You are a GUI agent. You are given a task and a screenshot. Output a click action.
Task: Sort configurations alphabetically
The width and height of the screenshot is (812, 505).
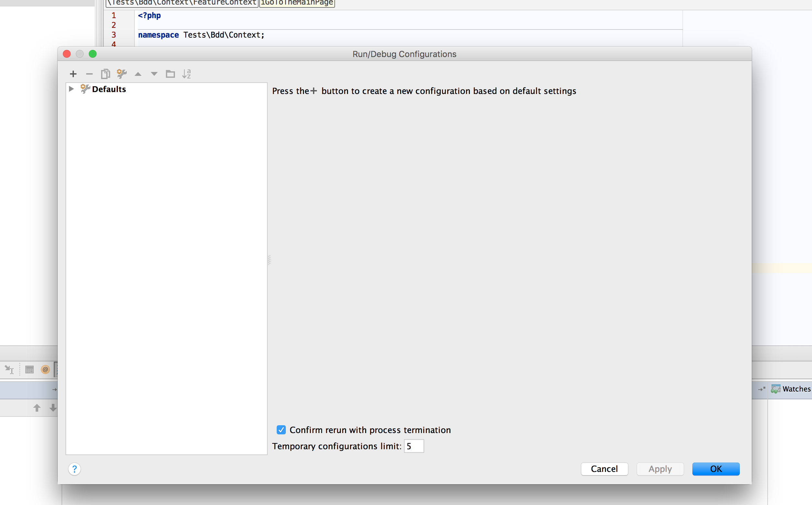[x=186, y=74]
